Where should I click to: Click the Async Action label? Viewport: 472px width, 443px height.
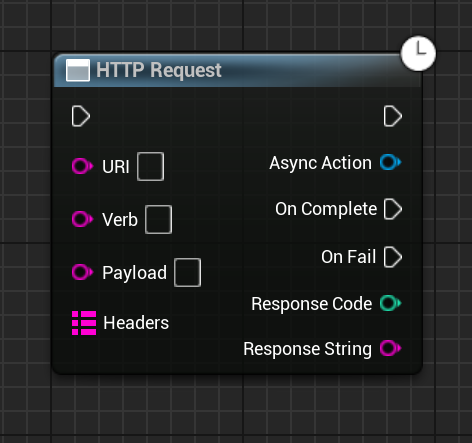(320, 163)
